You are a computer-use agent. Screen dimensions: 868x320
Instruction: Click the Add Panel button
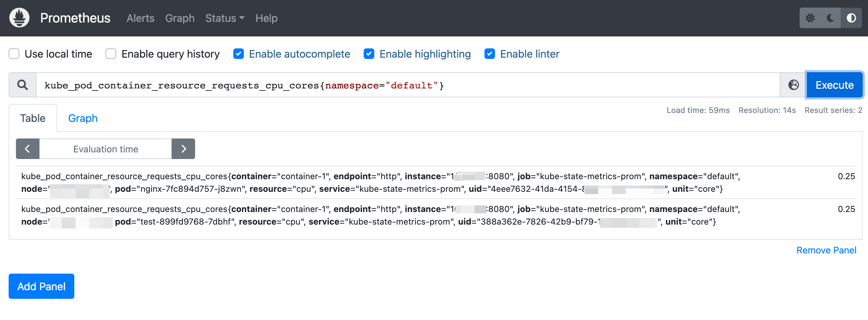click(41, 286)
